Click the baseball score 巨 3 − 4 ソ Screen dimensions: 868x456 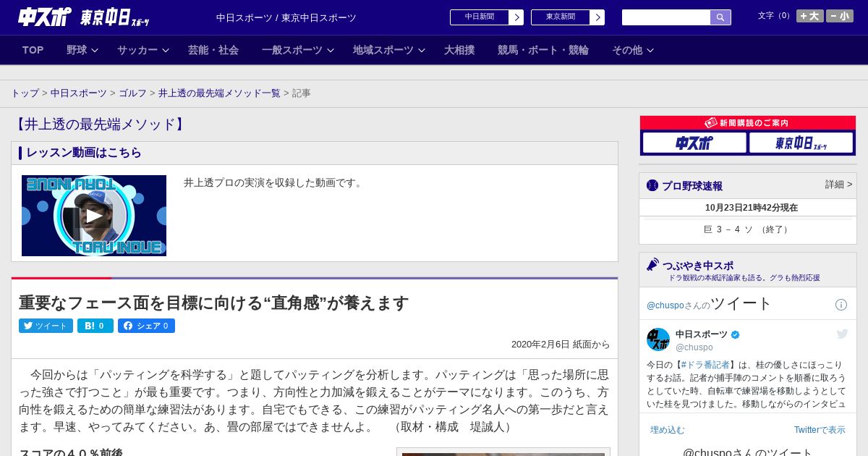point(728,229)
